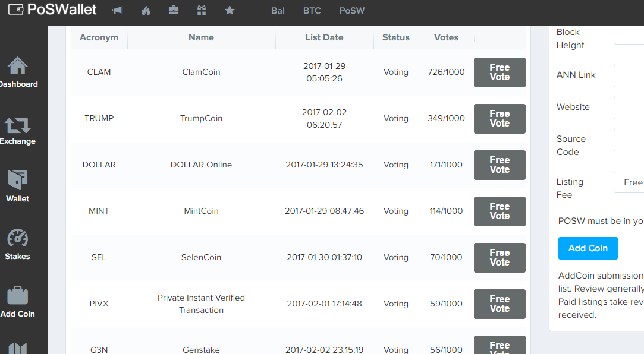Click the TrumpCoin name cell
Image resolution: width=644 pixels, height=354 pixels.
tap(201, 119)
